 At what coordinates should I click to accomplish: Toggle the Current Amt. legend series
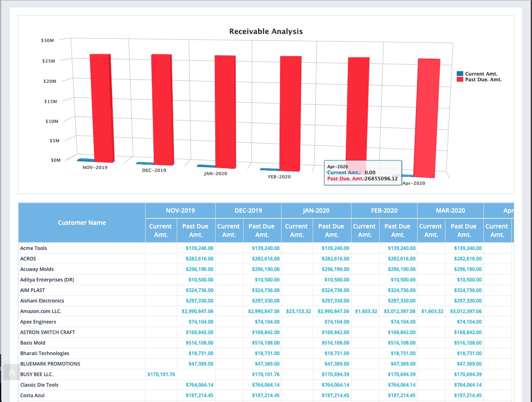click(481, 74)
